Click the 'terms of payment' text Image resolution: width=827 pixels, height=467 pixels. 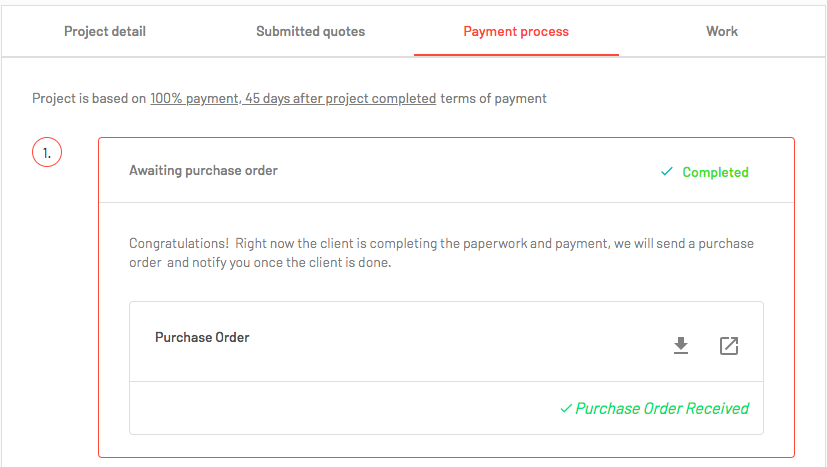[494, 99]
